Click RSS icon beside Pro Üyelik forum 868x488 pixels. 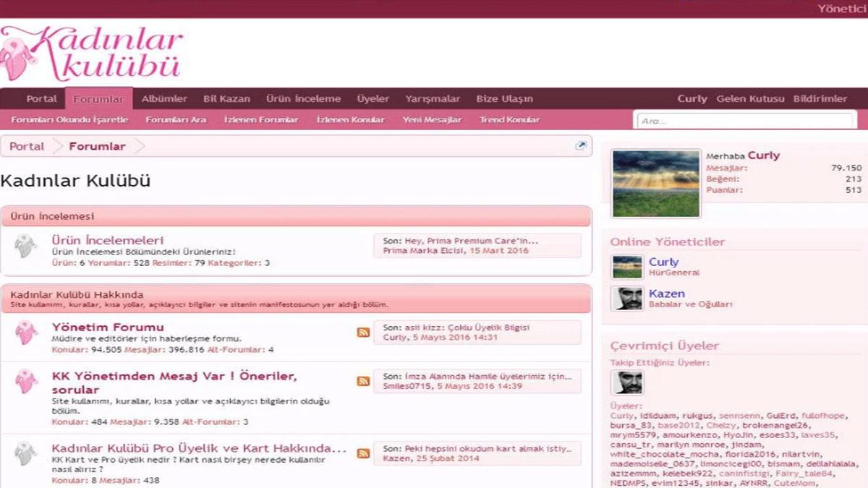coord(363,453)
